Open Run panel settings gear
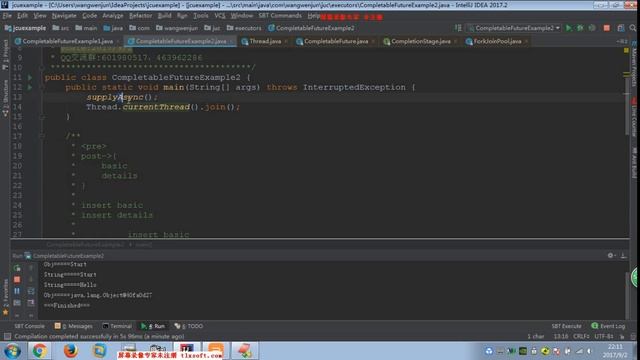Viewport: 640px width, 360px height. (611, 256)
